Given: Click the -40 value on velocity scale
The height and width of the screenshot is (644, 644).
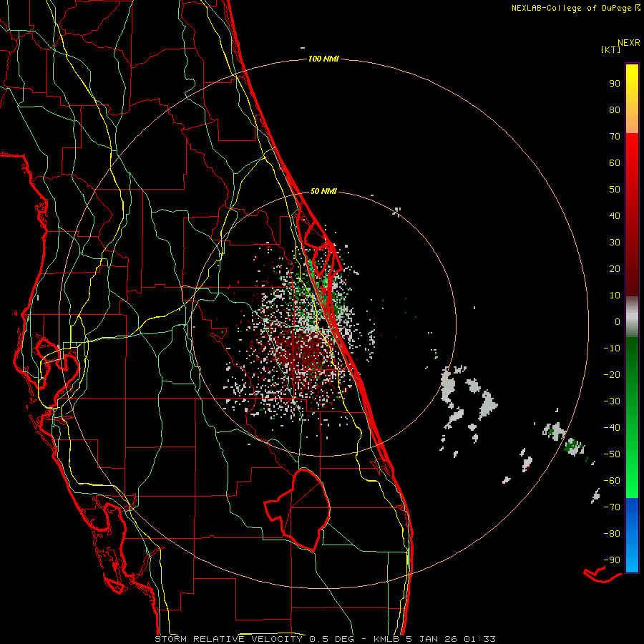Looking at the screenshot, I should coord(612,428).
